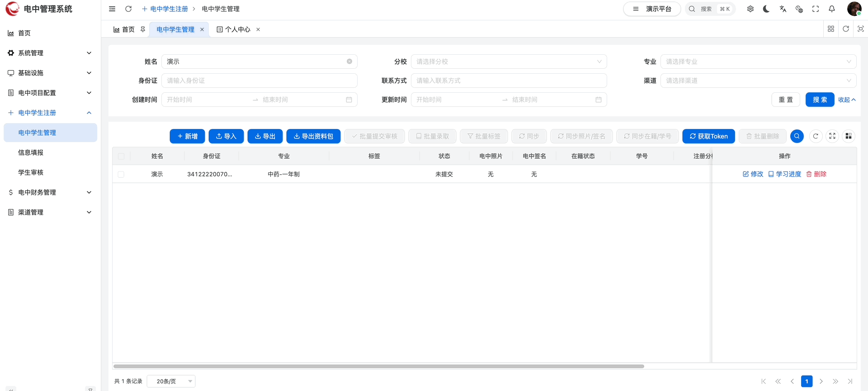
Task: Go to the next page arrow
Action: [x=821, y=381]
